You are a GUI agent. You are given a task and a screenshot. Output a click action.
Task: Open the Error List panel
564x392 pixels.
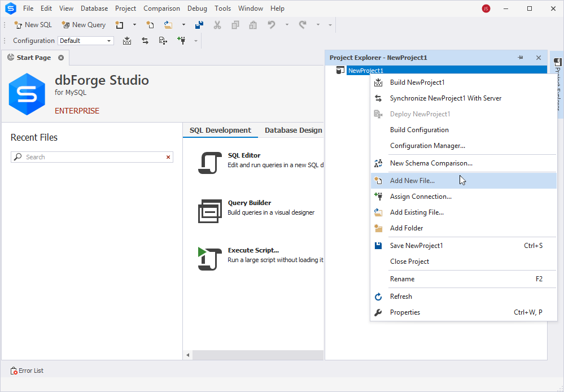(27, 371)
